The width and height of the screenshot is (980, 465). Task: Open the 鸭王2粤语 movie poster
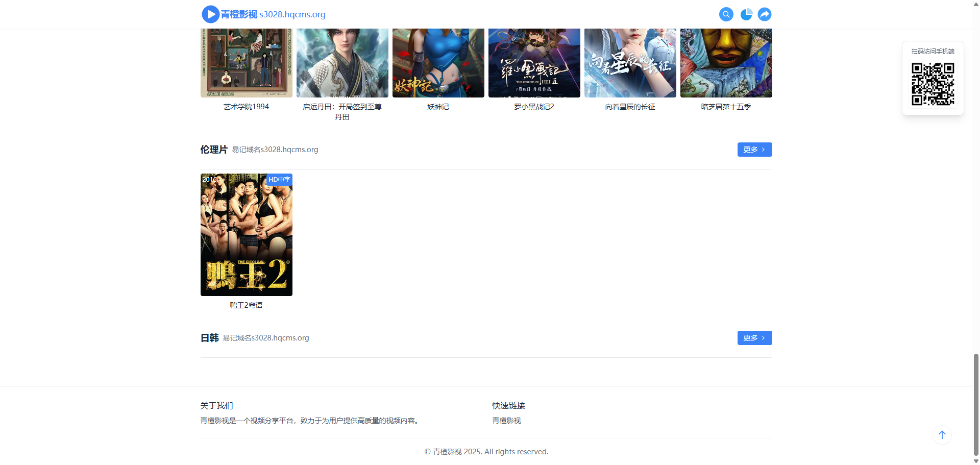click(246, 235)
